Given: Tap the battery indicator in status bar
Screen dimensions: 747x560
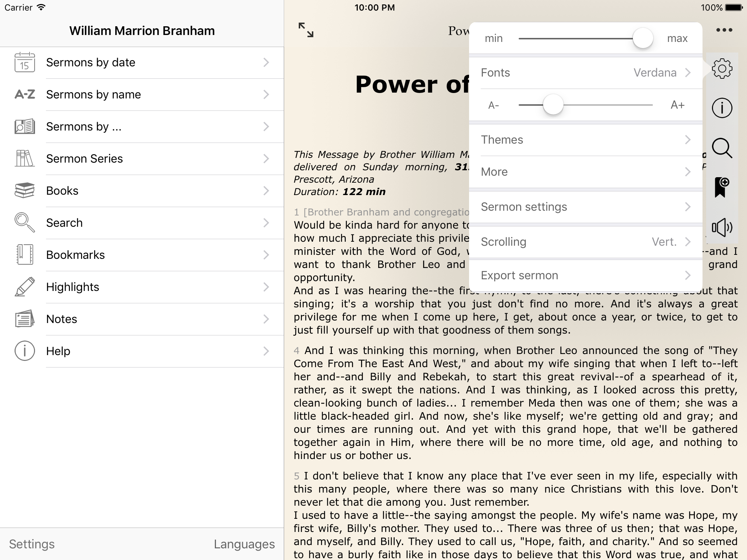Looking at the screenshot, I should click(x=733, y=7).
